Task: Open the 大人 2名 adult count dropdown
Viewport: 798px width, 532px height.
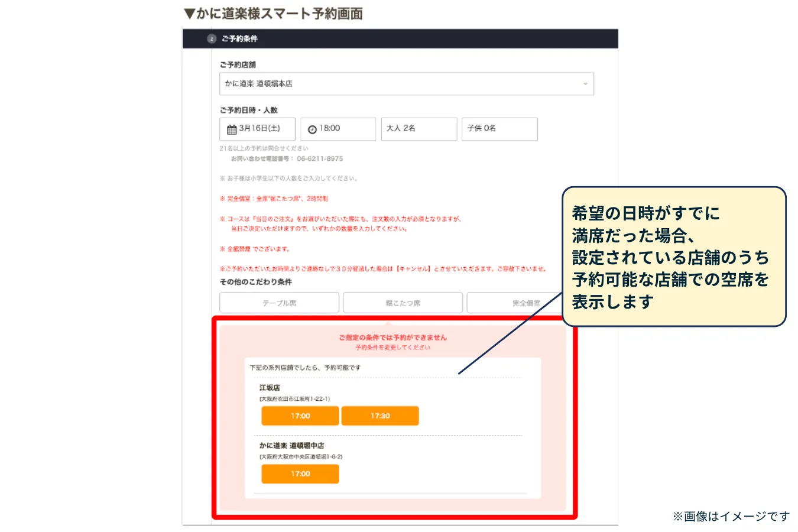Action: [419, 129]
